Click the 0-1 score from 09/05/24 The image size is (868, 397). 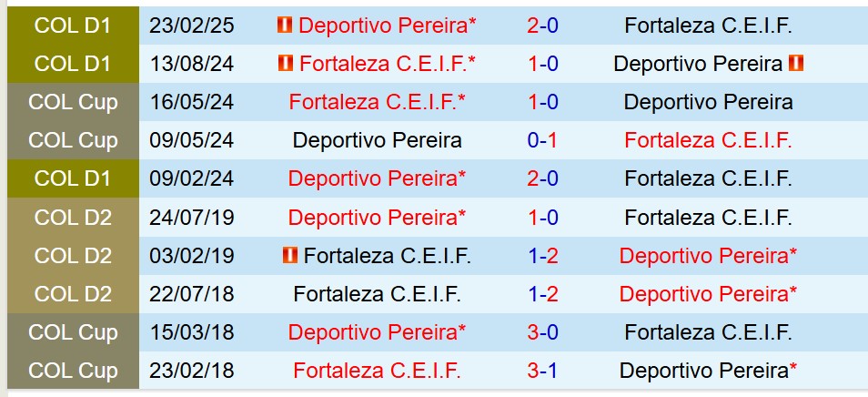point(543,140)
